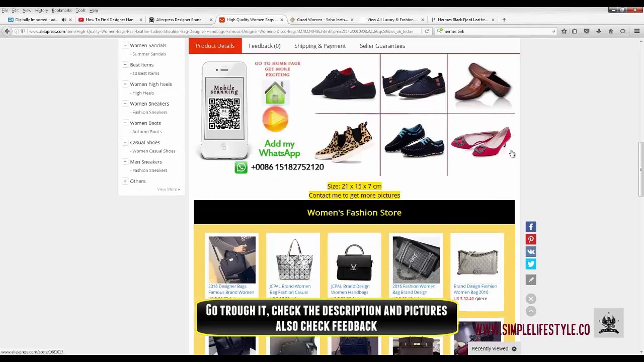Image resolution: width=644 pixels, height=362 pixels.
Task: Open the Bookmarks menu
Action: pyautogui.click(x=61, y=10)
